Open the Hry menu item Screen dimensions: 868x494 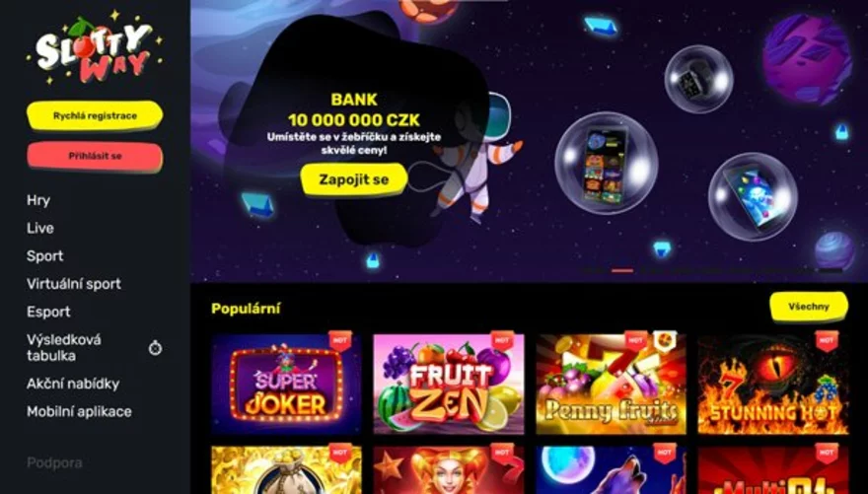click(x=38, y=200)
